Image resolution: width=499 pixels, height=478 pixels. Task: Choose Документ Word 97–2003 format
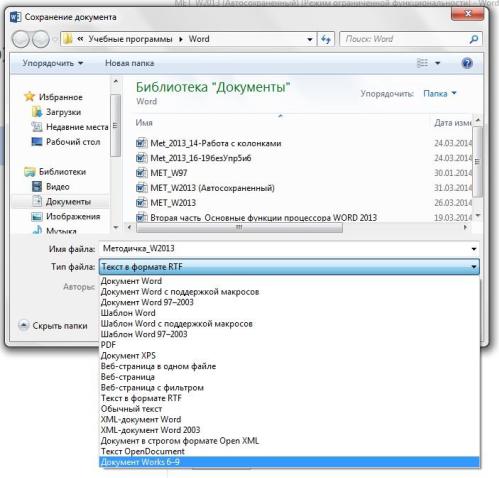pyautogui.click(x=289, y=302)
